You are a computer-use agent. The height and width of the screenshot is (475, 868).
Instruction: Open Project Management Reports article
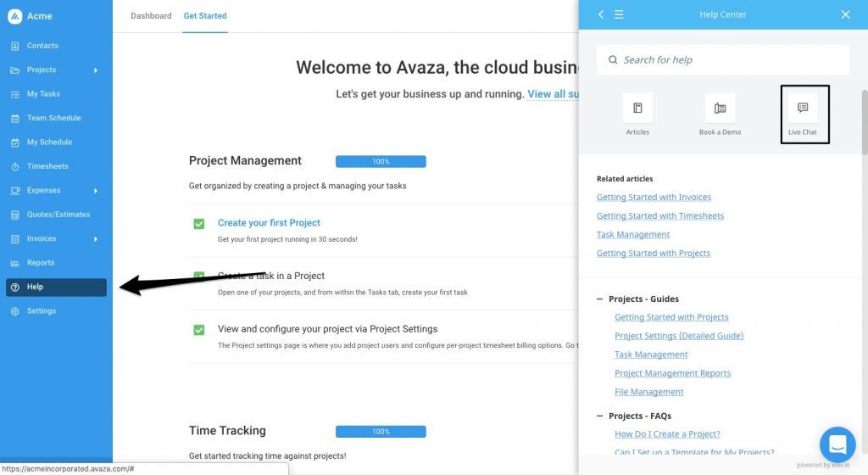click(x=672, y=373)
